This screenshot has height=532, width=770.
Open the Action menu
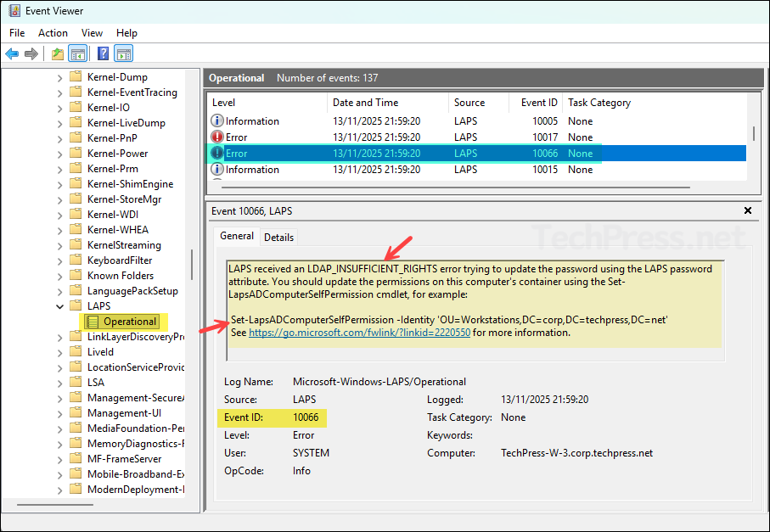pyautogui.click(x=53, y=32)
